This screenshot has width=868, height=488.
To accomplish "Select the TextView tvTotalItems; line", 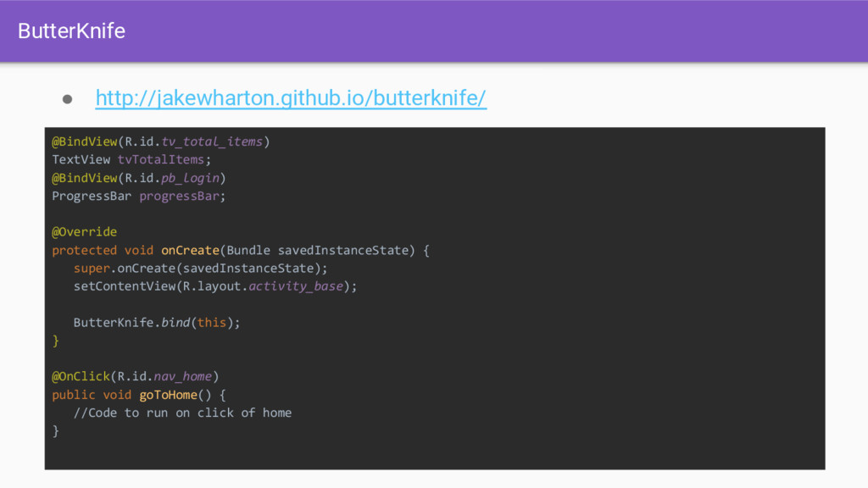I will pyautogui.click(x=131, y=160).
